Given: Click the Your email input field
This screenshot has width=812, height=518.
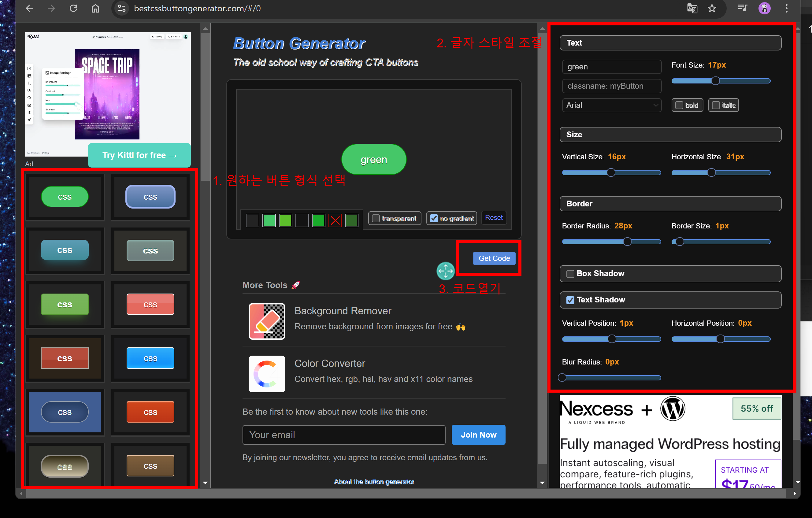Looking at the screenshot, I should pyautogui.click(x=344, y=435).
